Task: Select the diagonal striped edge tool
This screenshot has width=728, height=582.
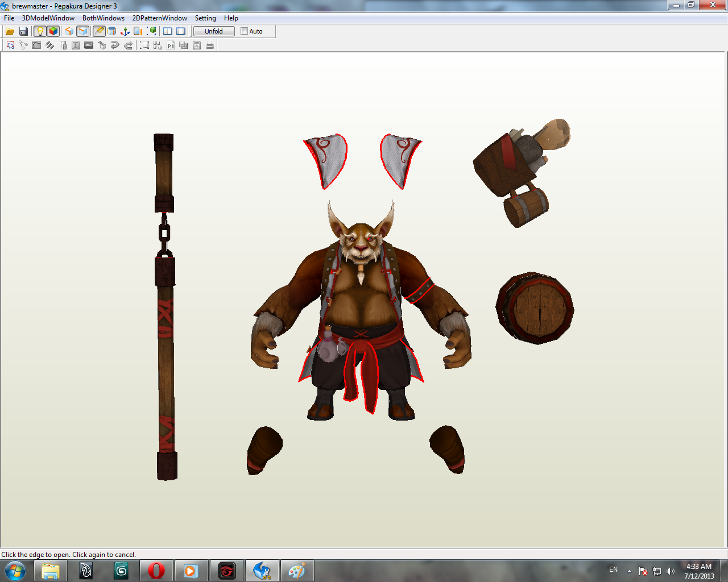Action: tap(50, 45)
